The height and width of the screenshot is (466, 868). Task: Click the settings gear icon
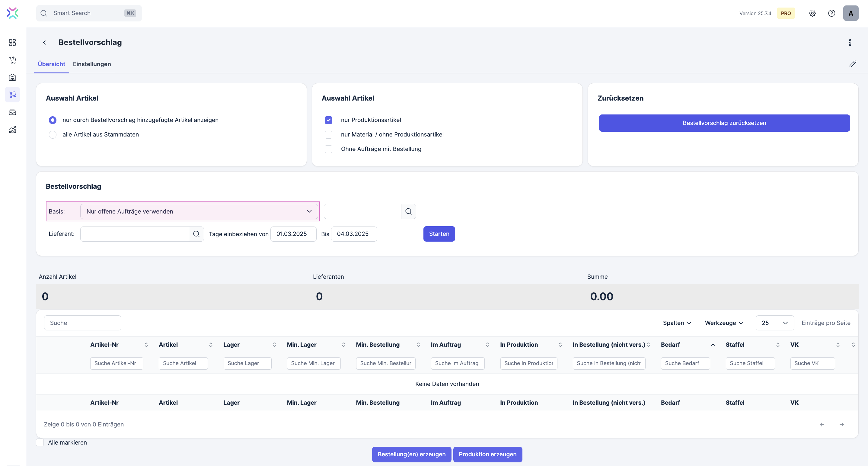click(812, 13)
